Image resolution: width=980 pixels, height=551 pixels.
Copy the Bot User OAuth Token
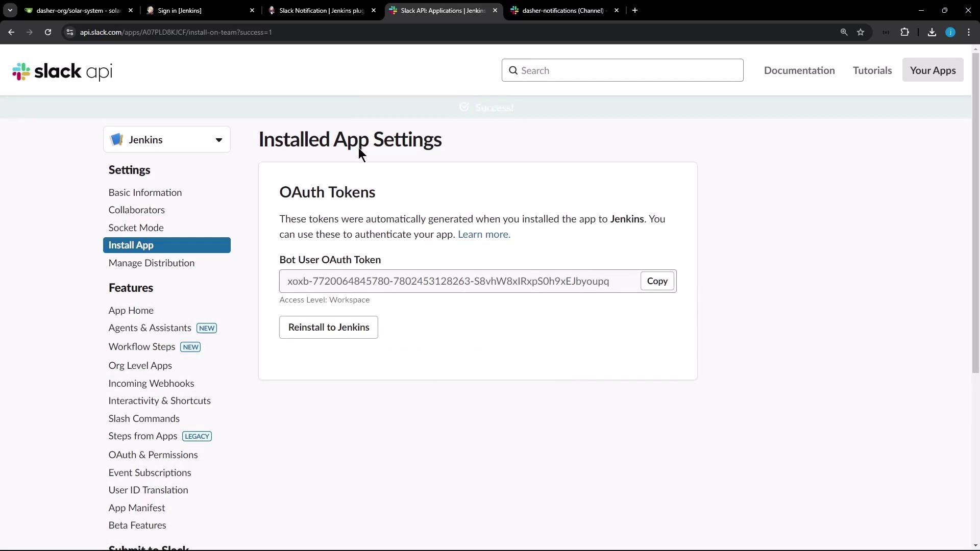point(657,281)
